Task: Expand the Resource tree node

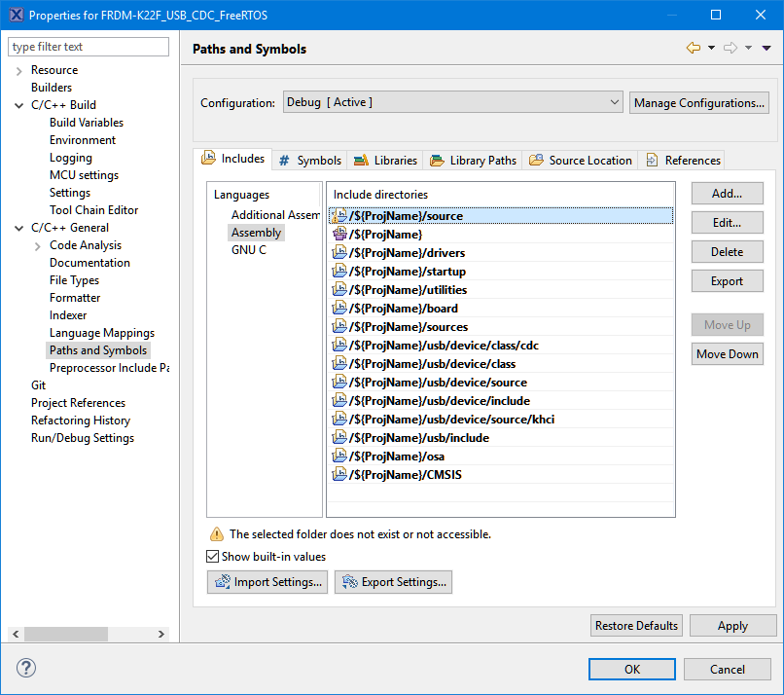Action: point(18,70)
